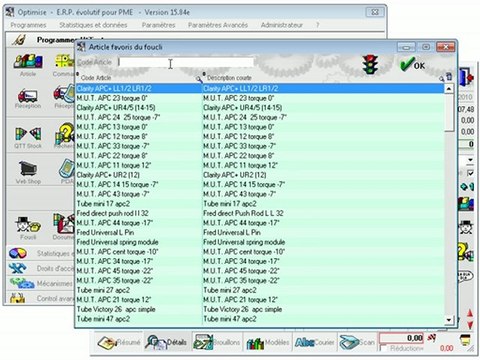Click the question mark icon at right edge
Image resolution: width=480 pixels, height=360 pixels.
click(465, 252)
